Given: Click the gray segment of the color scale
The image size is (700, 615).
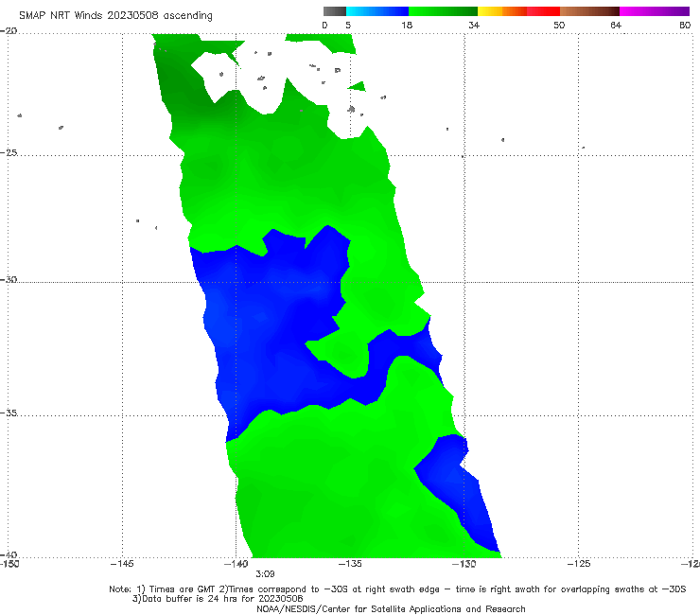Looking at the screenshot, I should 335,11.
